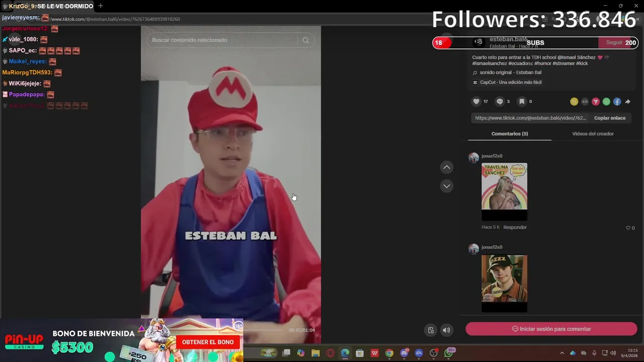Open OBS Studio from the taskbar
Image resolution: width=644 pixels, height=362 pixels.
tap(434, 353)
